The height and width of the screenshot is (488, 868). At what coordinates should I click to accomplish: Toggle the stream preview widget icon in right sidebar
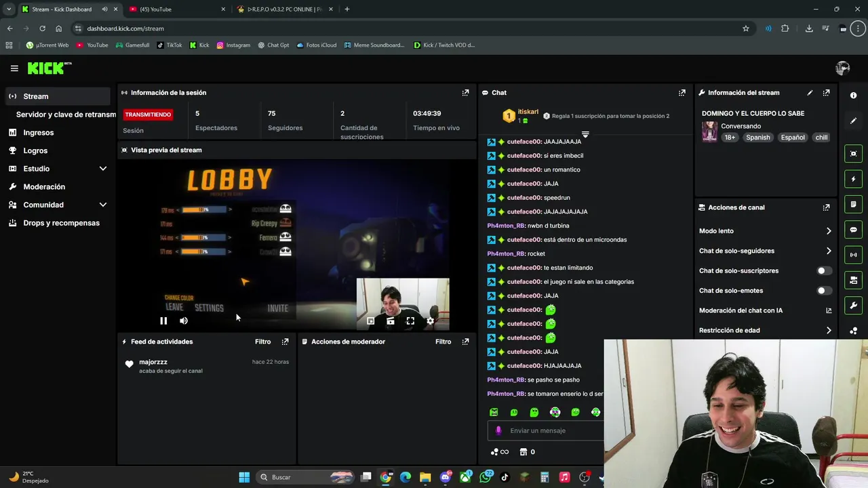point(853,154)
